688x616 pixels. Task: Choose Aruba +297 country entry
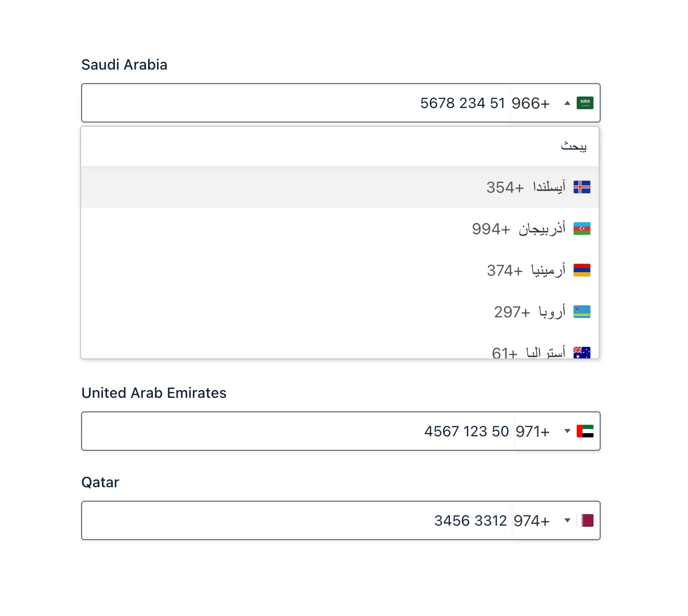[340, 312]
